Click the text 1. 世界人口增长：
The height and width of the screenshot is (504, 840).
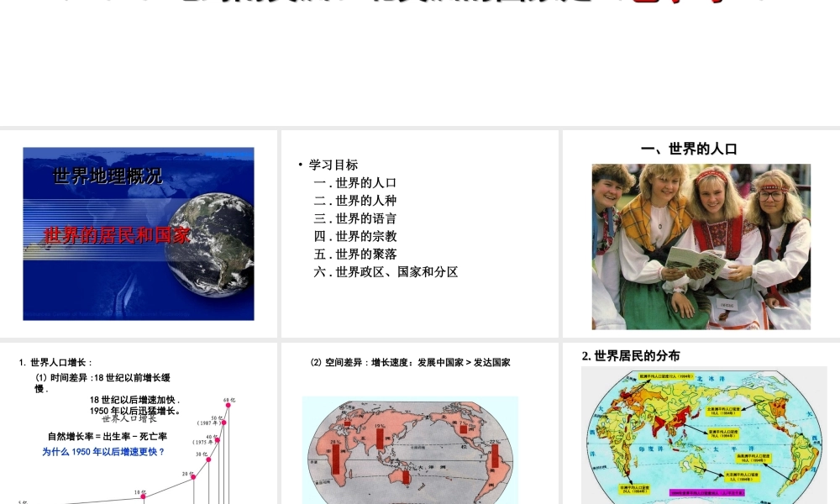click(55, 363)
